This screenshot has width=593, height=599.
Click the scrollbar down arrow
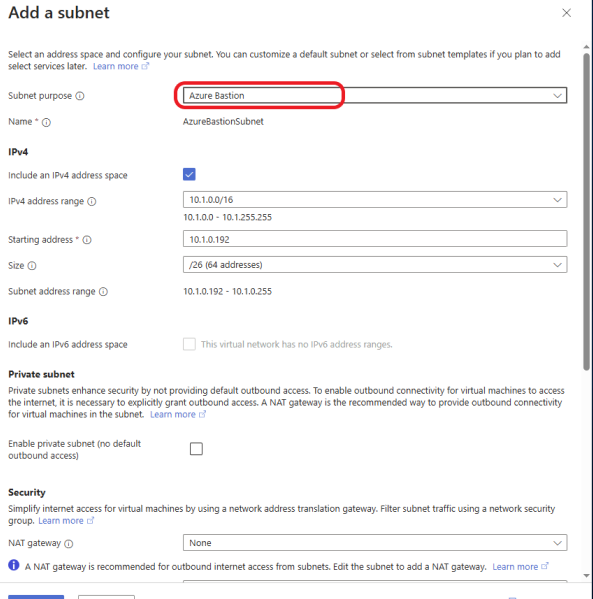click(x=587, y=575)
